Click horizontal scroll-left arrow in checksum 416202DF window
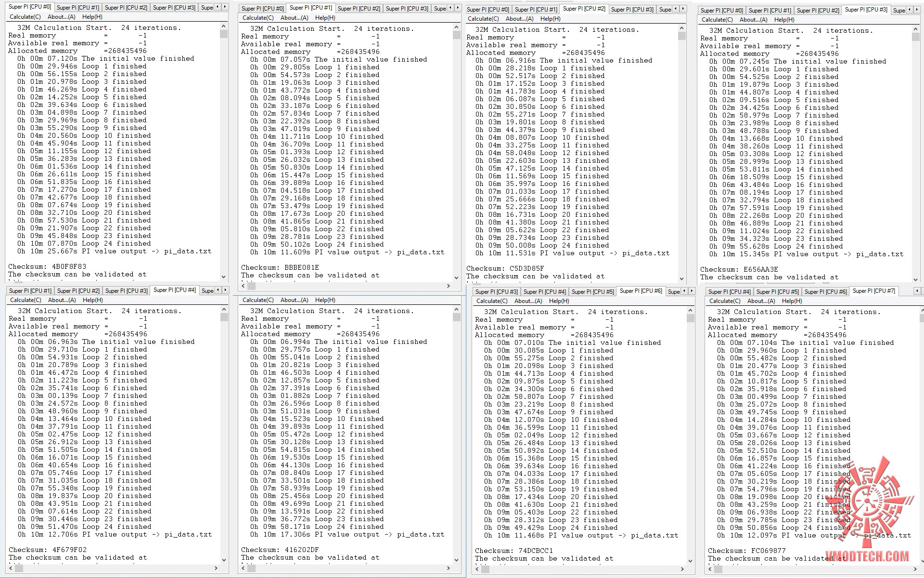The height and width of the screenshot is (578, 924). coord(244,568)
